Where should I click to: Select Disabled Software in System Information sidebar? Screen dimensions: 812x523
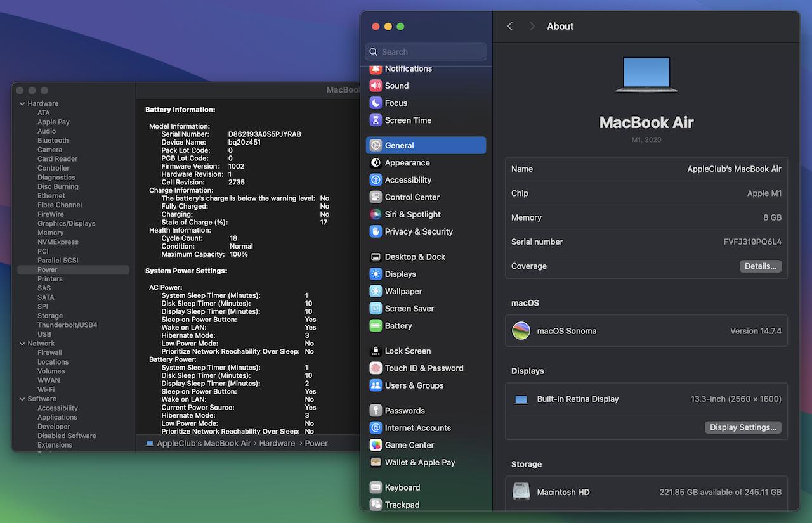click(67, 436)
